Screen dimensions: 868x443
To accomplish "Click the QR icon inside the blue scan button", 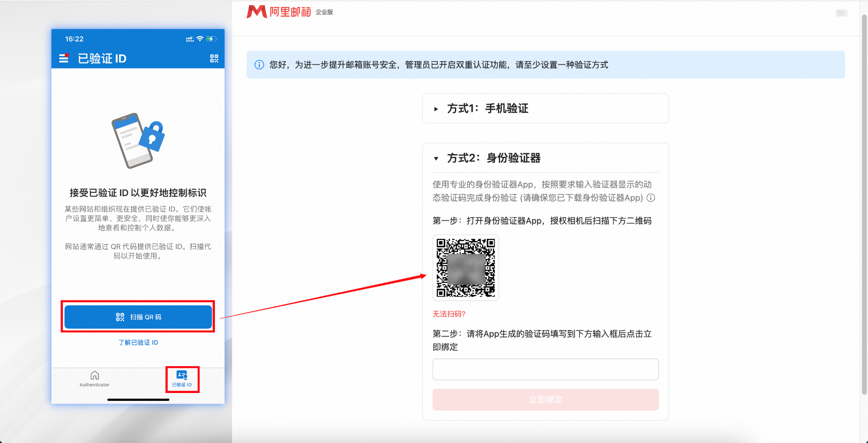I will [x=120, y=317].
